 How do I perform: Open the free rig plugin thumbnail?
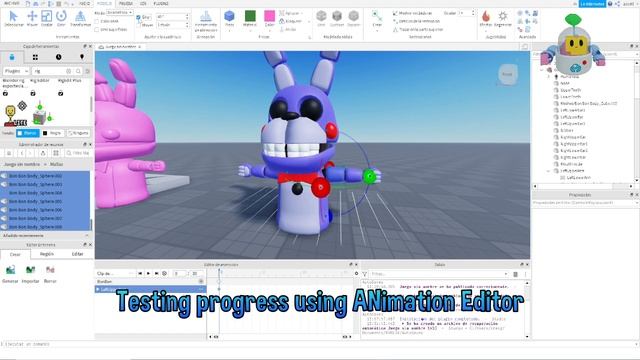[15, 114]
